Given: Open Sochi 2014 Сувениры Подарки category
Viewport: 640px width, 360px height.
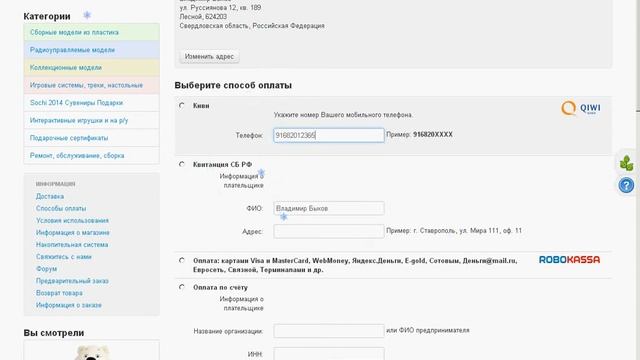Looking at the screenshot, I should tap(91, 102).
